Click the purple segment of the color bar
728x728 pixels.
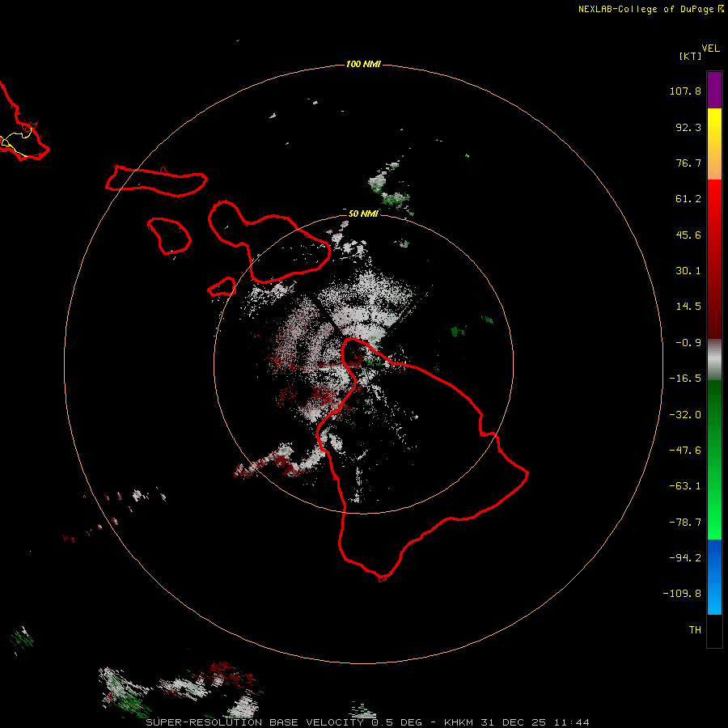714,90
